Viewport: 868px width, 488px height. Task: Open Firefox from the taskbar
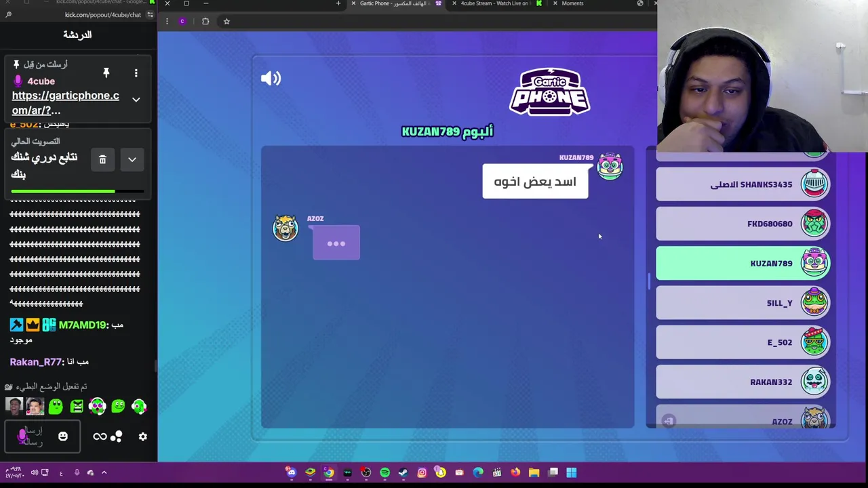[x=515, y=472]
